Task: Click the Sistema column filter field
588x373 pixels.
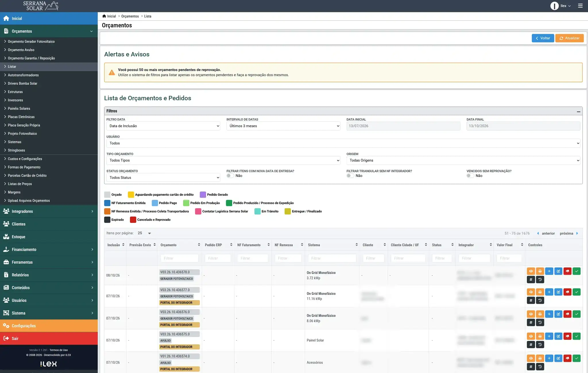Action: coord(332,258)
